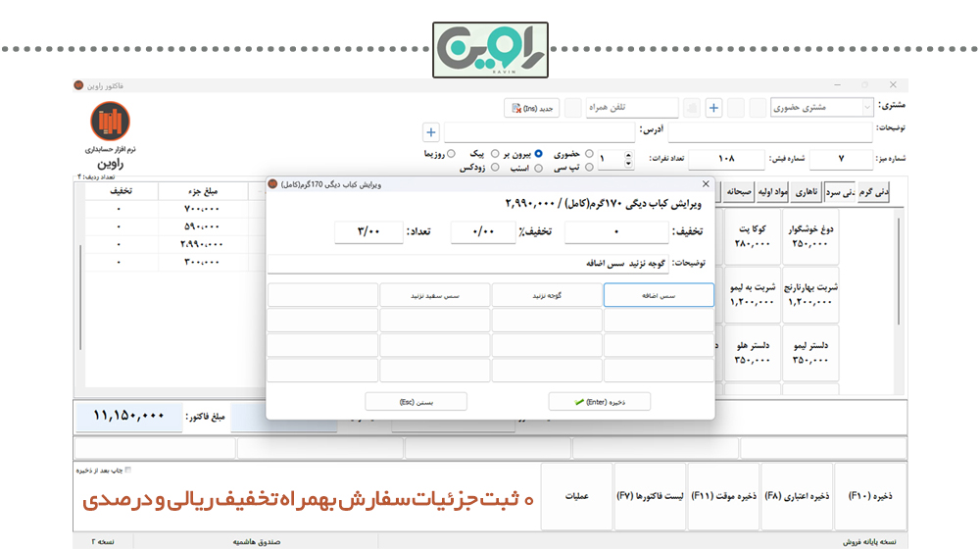Screen dimensions: 980x551
Task: Click the Coca PET product tile
Action: (750, 237)
